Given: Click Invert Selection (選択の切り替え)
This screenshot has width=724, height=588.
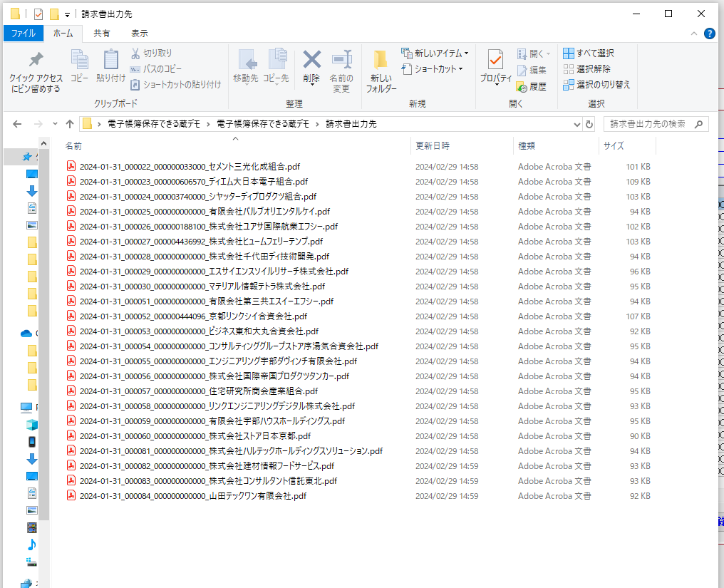Looking at the screenshot, I should 596,85.
